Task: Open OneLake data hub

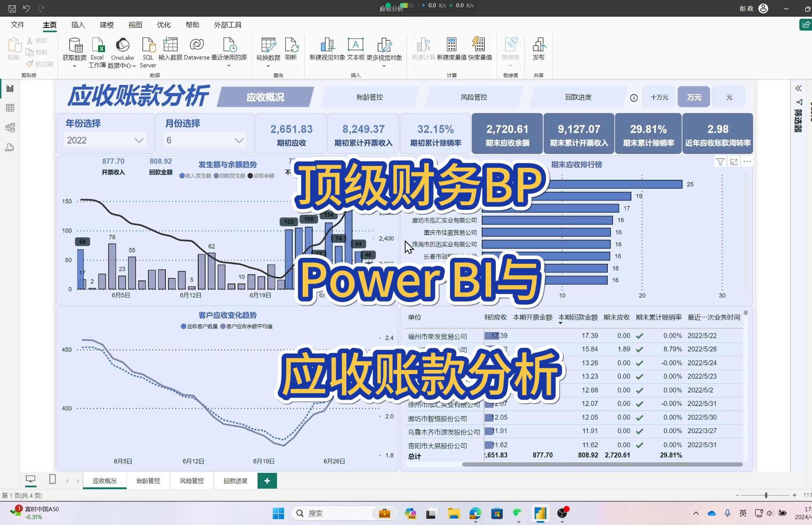Action: [x=122, y=53]
